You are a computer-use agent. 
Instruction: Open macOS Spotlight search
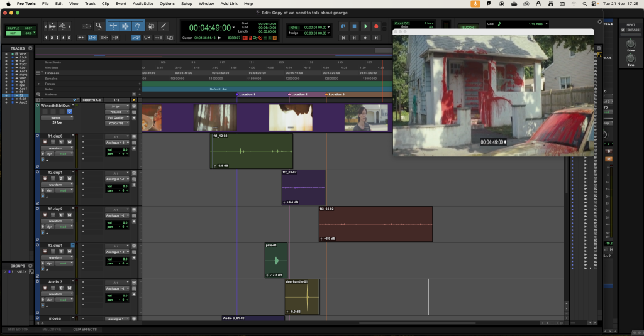click(584, 4)
